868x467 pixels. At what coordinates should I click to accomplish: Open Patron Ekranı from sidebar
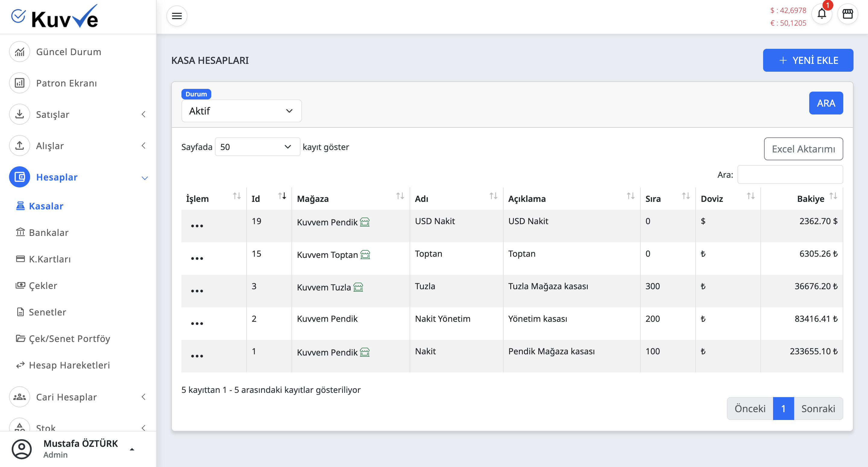click(66, 83)
